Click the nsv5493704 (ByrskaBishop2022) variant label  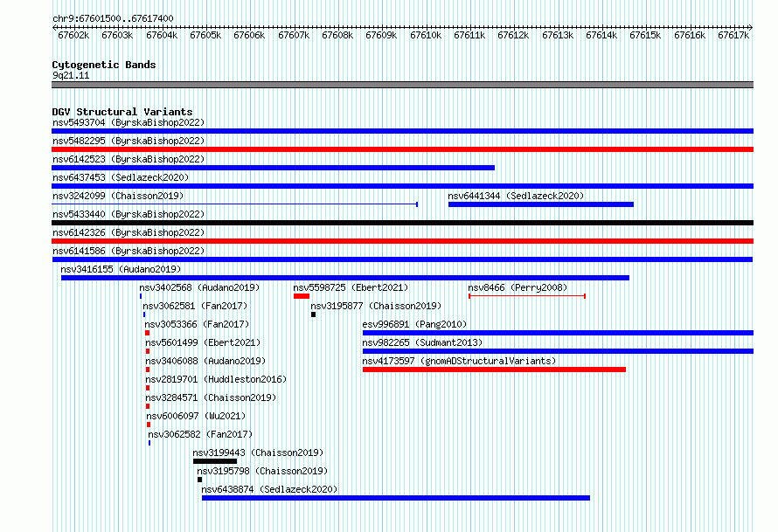click(129, 122)
